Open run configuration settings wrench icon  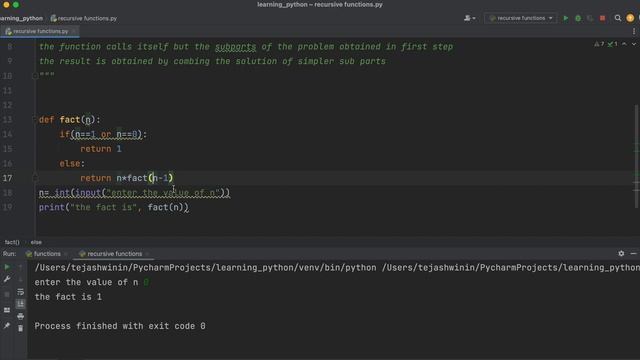tap(7, 279)
